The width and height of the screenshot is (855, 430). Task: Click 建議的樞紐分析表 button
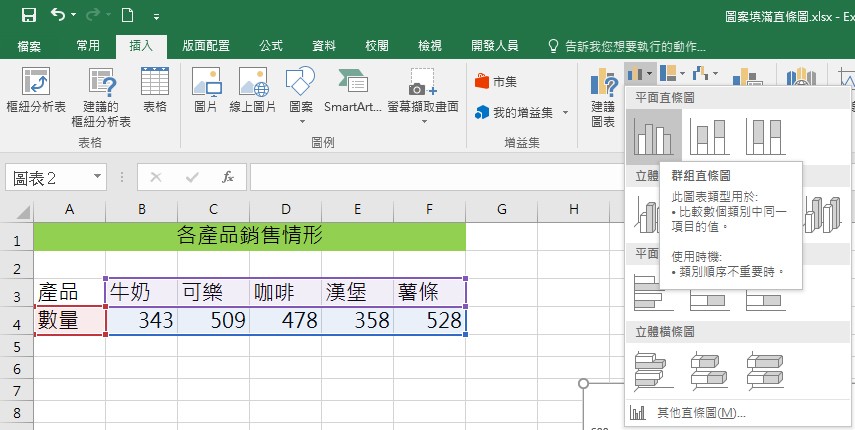click(x=101, y=97)
